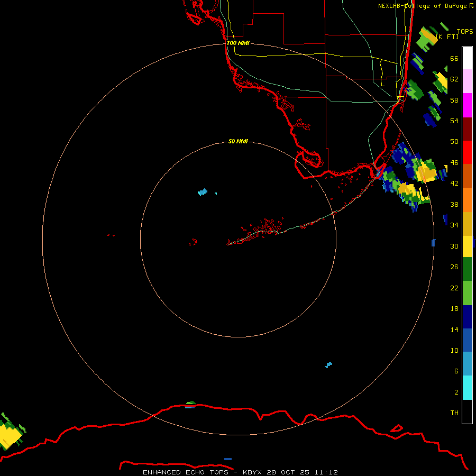The height and width of the screenshot is (476, 476).
Task: Pick the light green legend swatch
Action: (467, 293)
